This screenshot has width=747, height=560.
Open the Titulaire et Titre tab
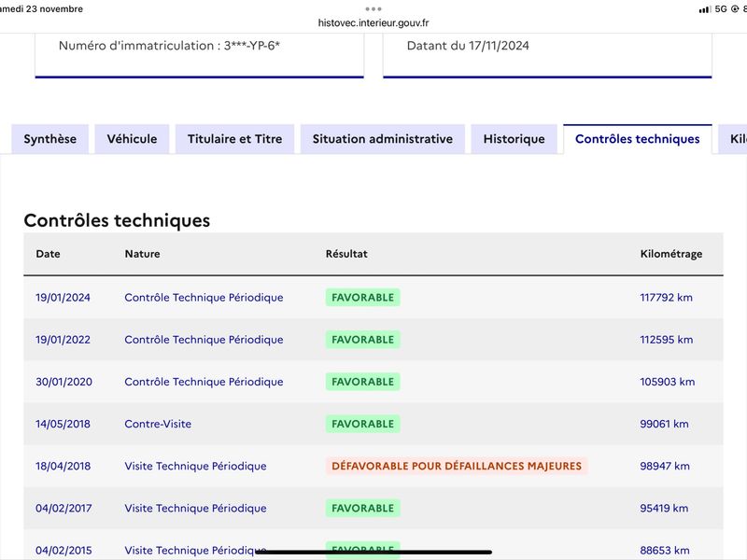(235, 139)
